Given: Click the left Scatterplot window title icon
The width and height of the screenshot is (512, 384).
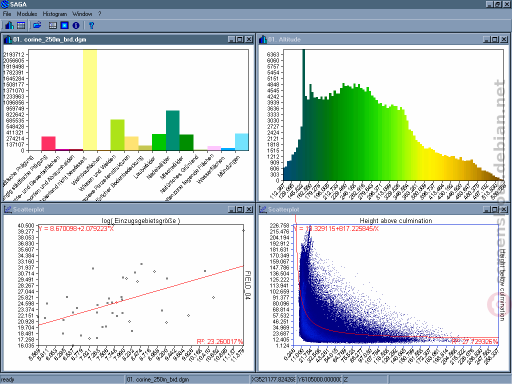Looking at the screenshot, I should [x=8, y=209].
